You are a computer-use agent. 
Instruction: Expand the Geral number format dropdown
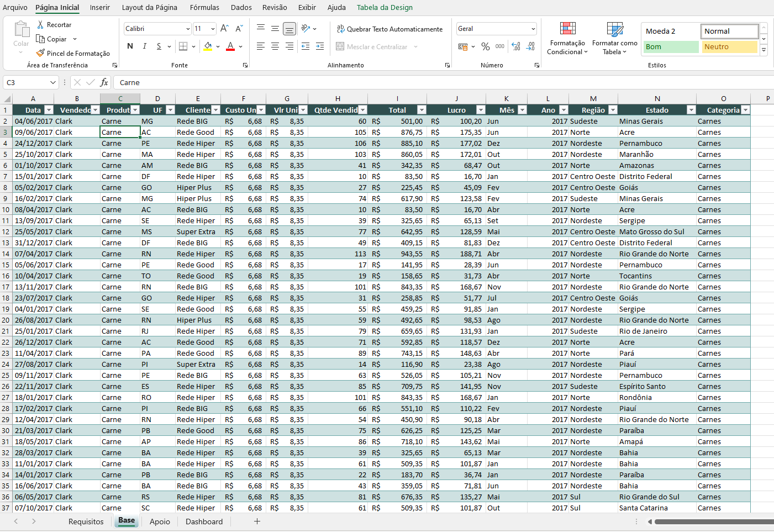click(x=533, y=29)
